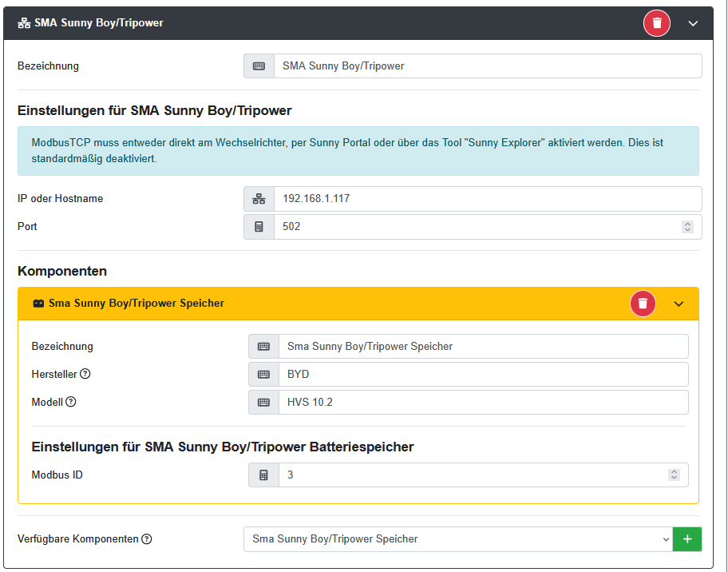
Task: Edit the device Bezeichnung text field
Action: pyautogui.click(x=488, y=66)
